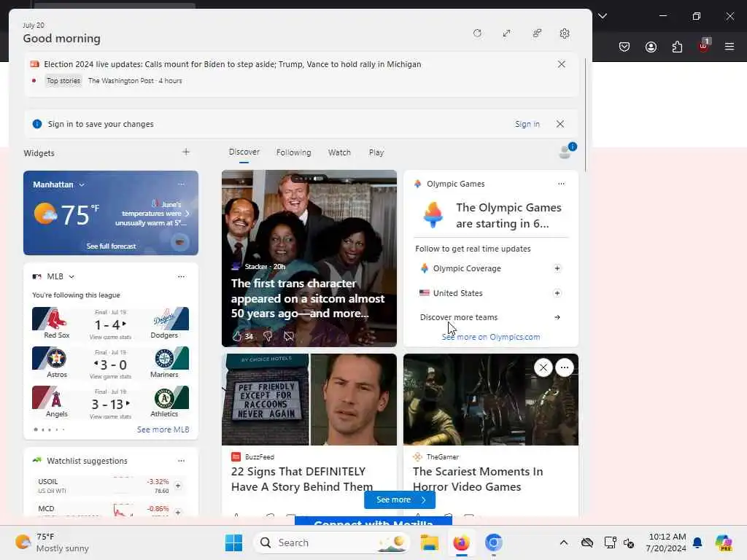This screenshot has width=747, height=560.
Task: Add MCD to watchlist
Action: (178, 513)
